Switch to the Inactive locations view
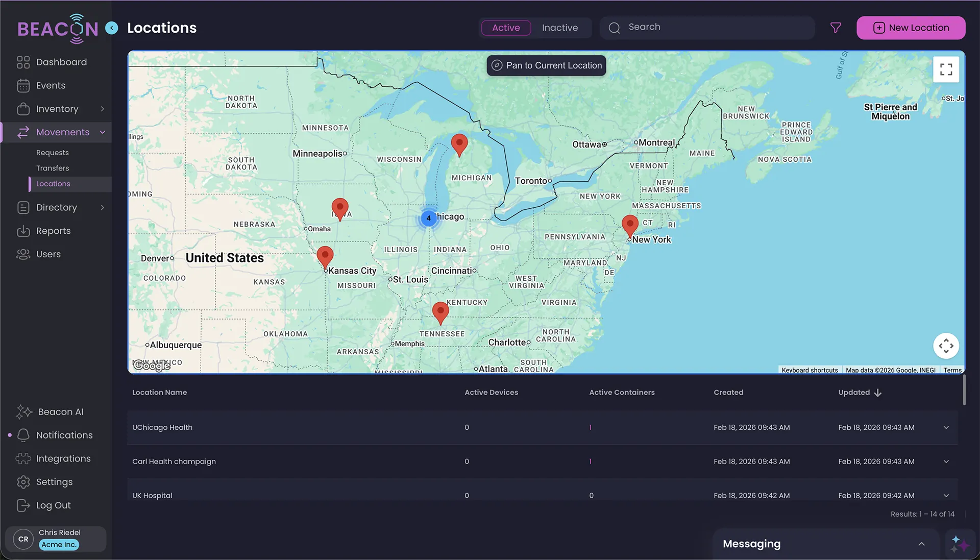This screenshot has height=560, width=980. click(559, 28)
